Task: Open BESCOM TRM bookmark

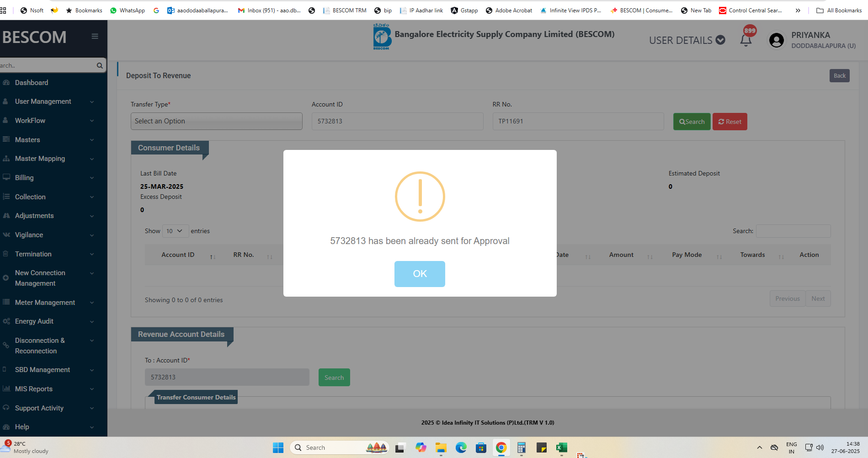Action: (345, 10)
